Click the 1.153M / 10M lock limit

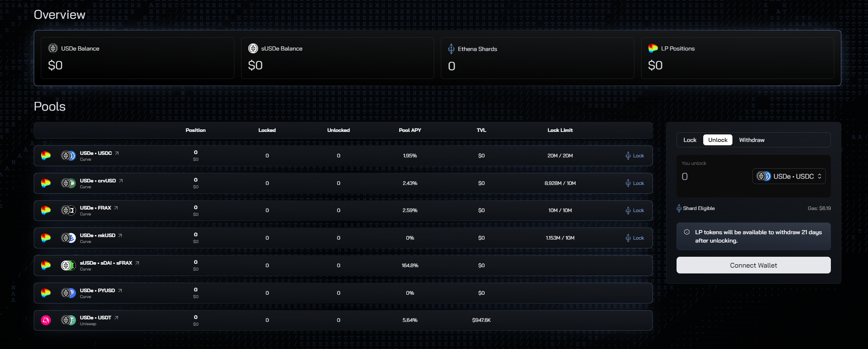[x=560, y=238]
